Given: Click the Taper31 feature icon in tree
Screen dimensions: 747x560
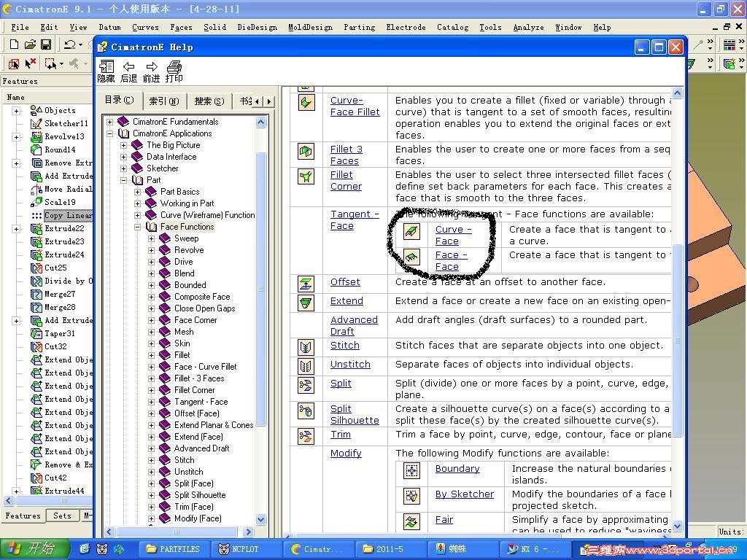Looking at the screenshot, I should click(x=36, y=333).
